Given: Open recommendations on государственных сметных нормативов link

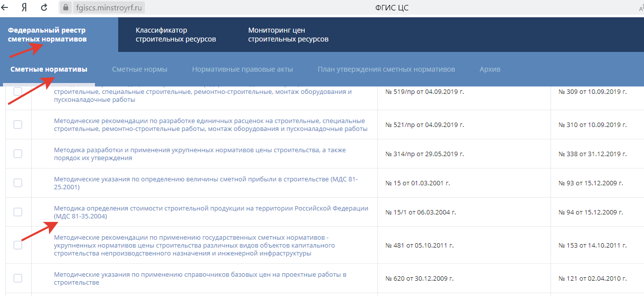Looking at the screenshot, I should click(194, 245).
